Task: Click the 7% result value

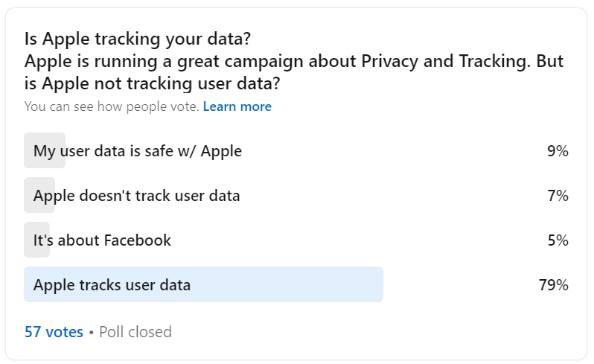Action: (x=558, y=196)
